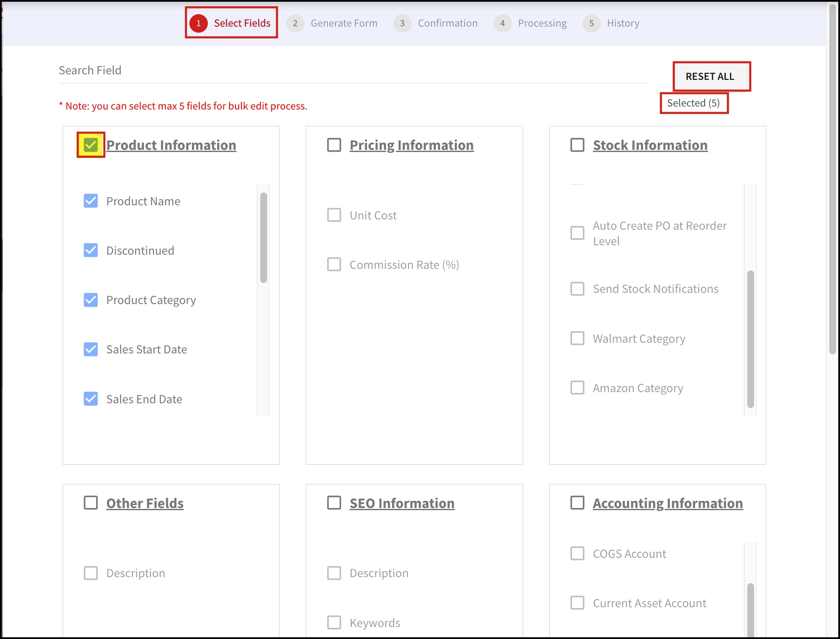The image size is (840, 639).
Task: Enable Send Stock Notifications checkbox
Action: (x=577, y=289)
